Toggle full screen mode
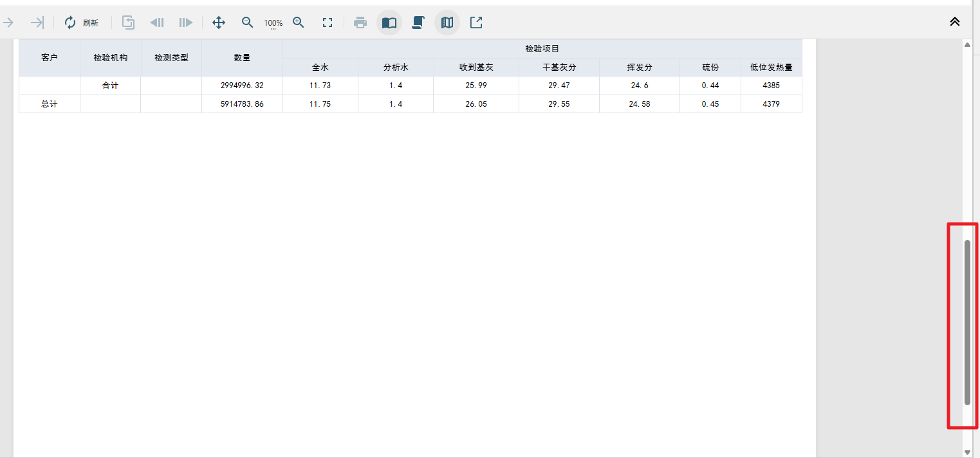The image size is (980, 458). click(x=328, y=23)
